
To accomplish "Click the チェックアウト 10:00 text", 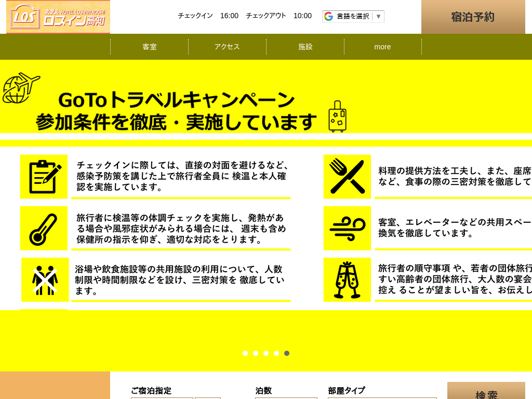I will 278,16.
